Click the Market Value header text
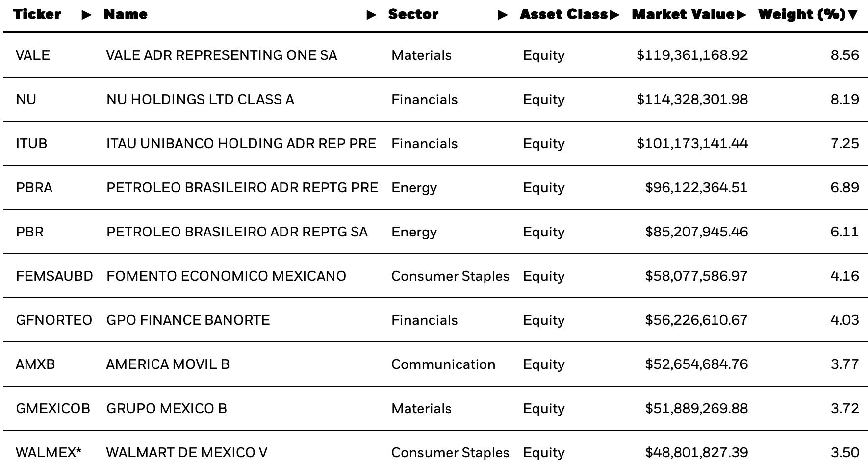Screen dimensions: 868x468 click(683, 14)
